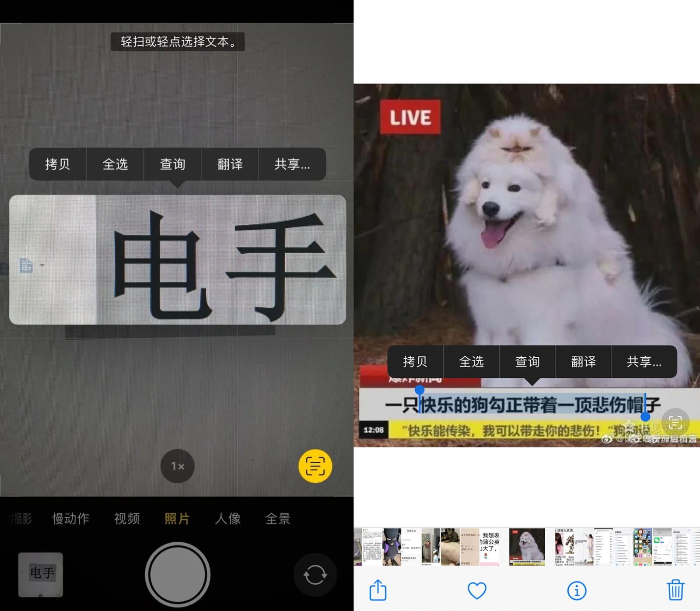The height and width of the screenshot is (611, 700).
Task: Tap the 1x zoom level button
Action: [177, 466]
